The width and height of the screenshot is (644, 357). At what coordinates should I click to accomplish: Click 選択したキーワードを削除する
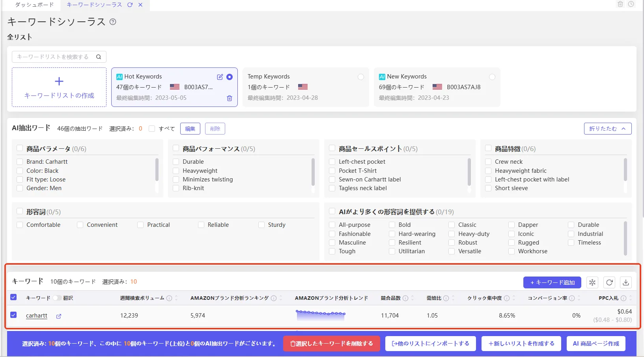[x=331, y=344]
